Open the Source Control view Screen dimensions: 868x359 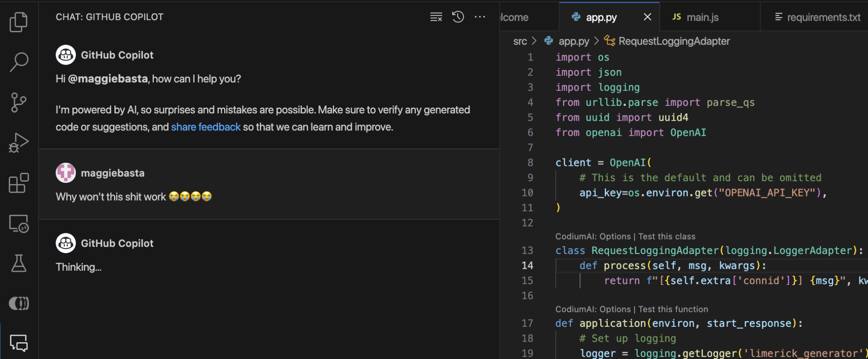19,102
